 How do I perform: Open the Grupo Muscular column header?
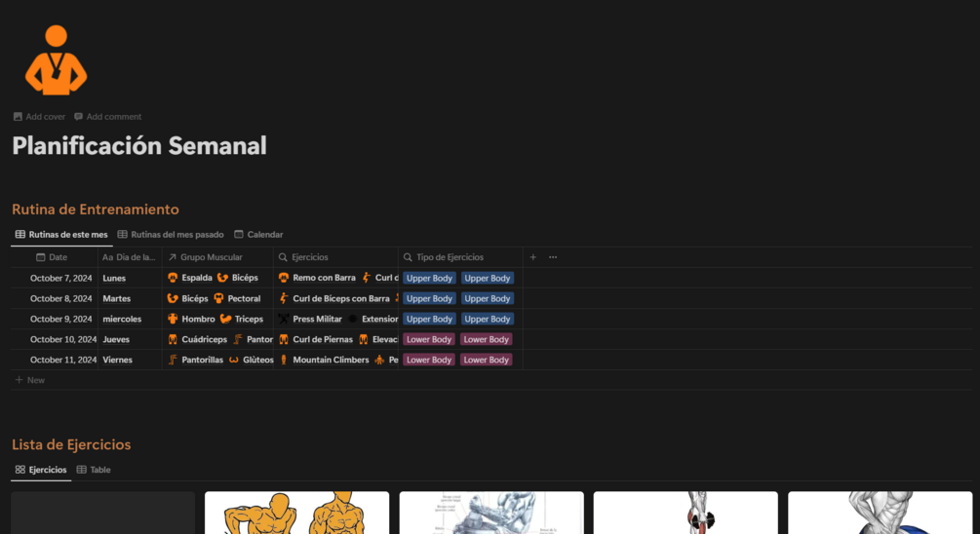217,257
